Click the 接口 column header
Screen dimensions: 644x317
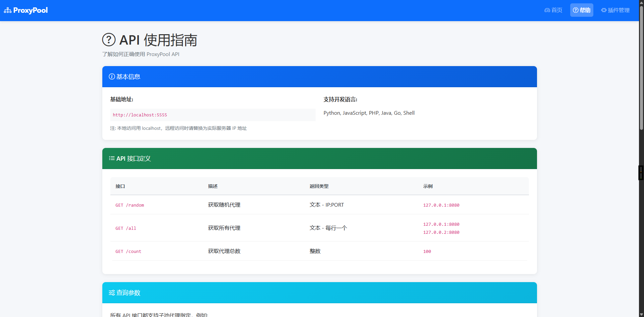click(120, 186)
